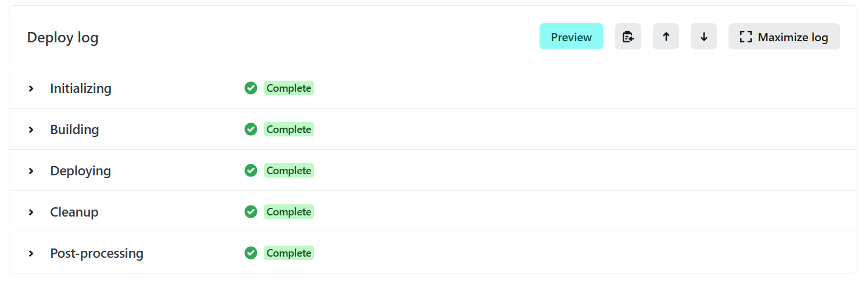Click the Building stage label
Screen dimensions: 868x281
tap(74, 129)
